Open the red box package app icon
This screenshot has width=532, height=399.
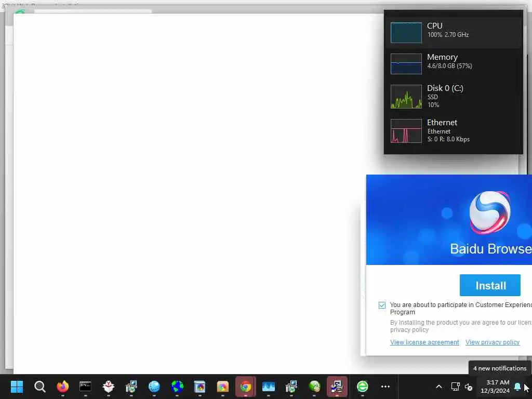tap(108, 387)
